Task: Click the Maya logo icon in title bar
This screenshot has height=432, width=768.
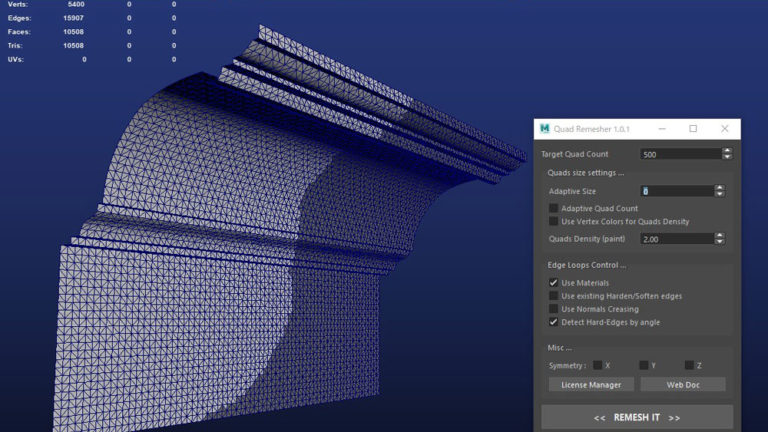Action: click(545, 129)
